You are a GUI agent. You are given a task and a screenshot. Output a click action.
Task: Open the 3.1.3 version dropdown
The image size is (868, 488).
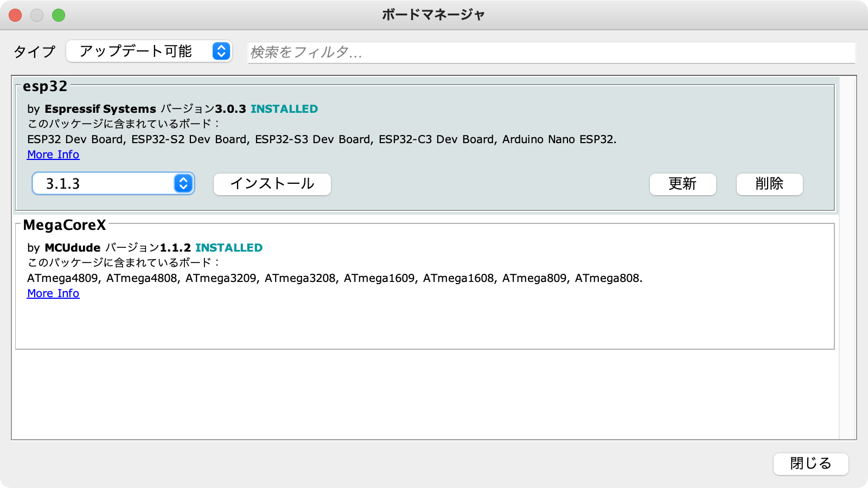coord(113,184)
